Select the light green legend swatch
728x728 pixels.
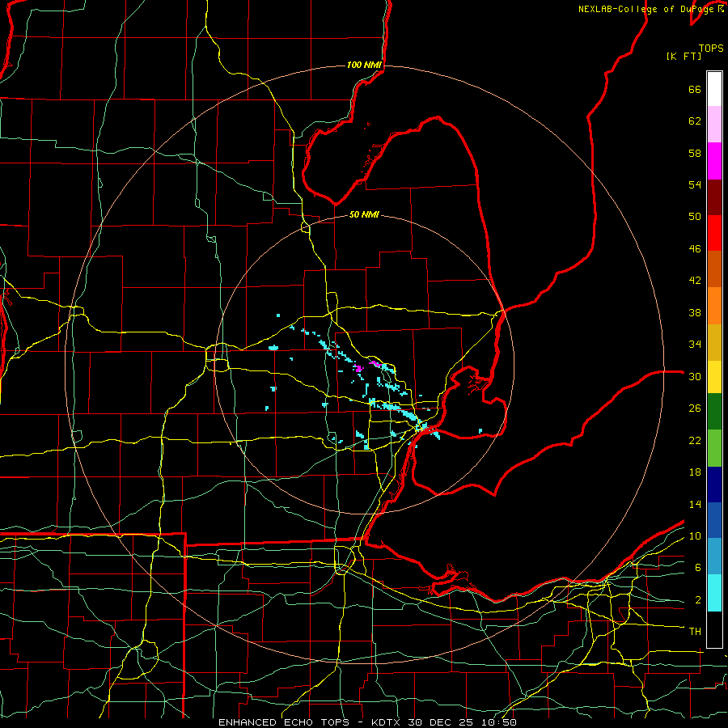point(714,448)
